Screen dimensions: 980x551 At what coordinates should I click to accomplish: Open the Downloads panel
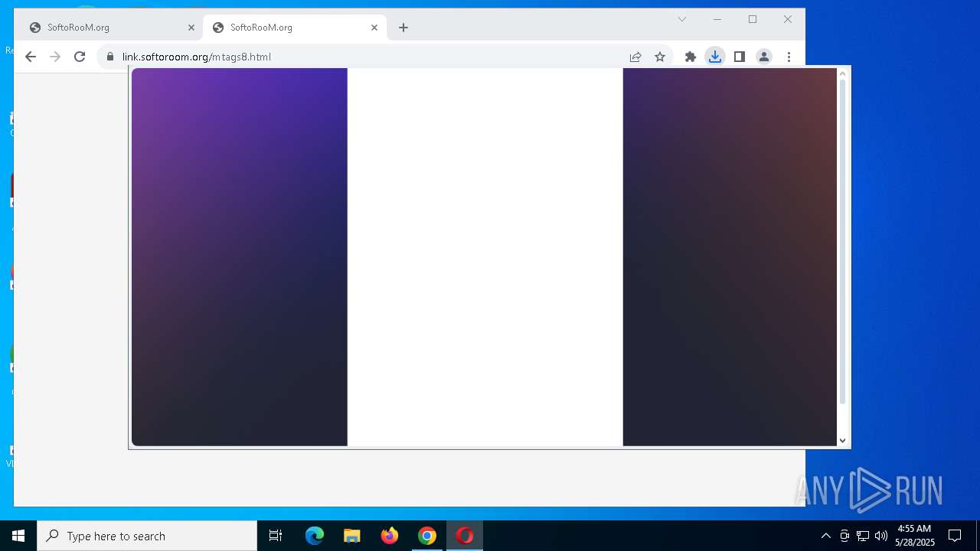[715, 57]
